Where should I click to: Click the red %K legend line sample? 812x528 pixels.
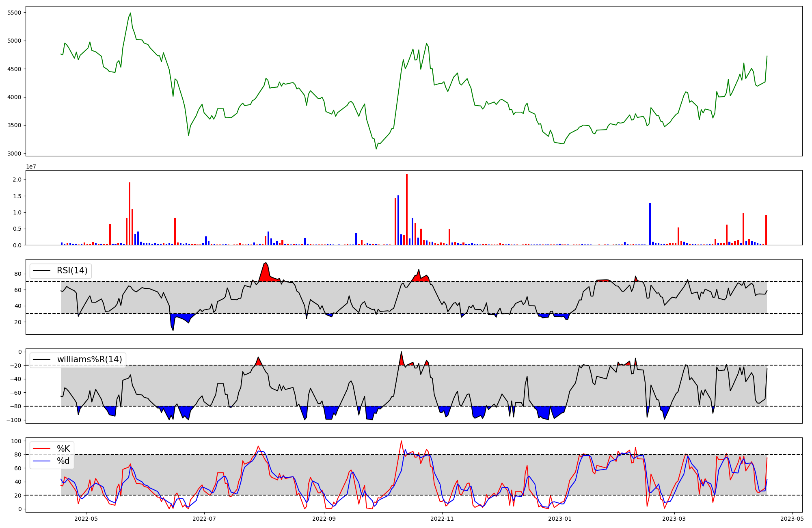click(x=41, y=449)
